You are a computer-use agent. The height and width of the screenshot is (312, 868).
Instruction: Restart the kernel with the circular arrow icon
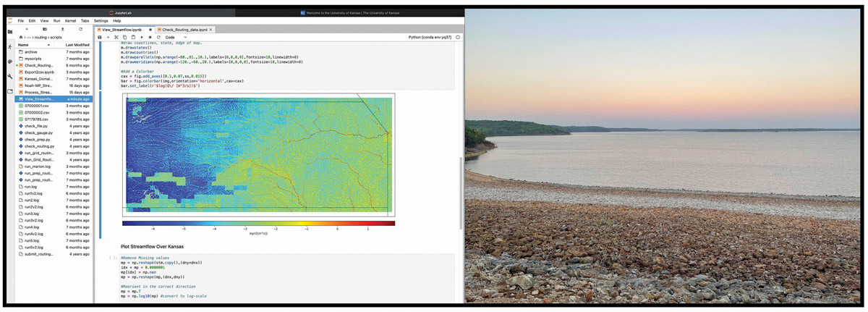[x=158, y=37]
